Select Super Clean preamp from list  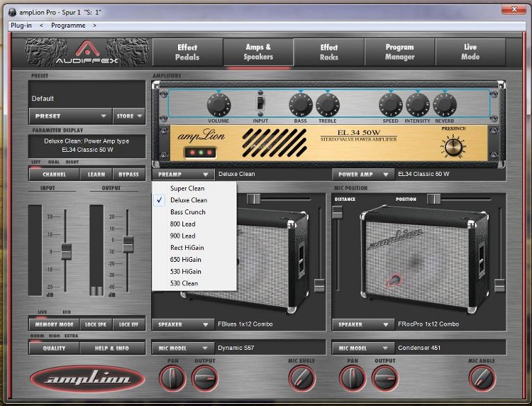(x=194, y=188)
